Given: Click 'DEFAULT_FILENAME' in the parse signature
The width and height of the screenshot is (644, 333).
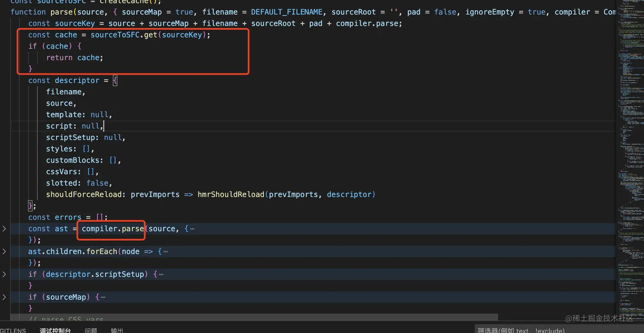Looking at the screenshot, I should [287, 12].
